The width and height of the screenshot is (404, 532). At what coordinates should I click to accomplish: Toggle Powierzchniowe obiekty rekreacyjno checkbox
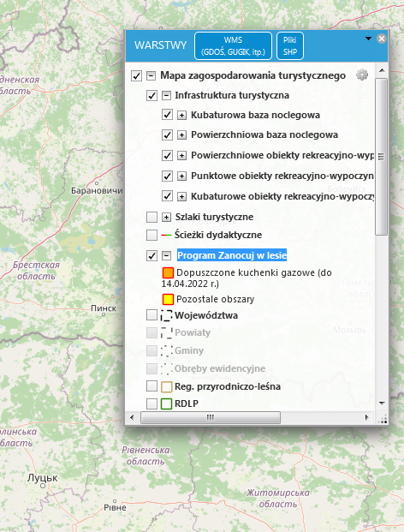(167, 155)
